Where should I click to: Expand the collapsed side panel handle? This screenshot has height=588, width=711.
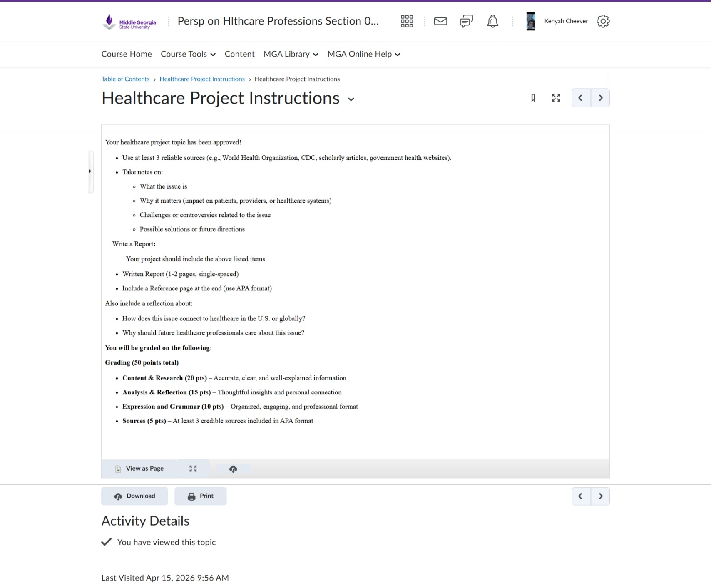[x=90, y=171]
